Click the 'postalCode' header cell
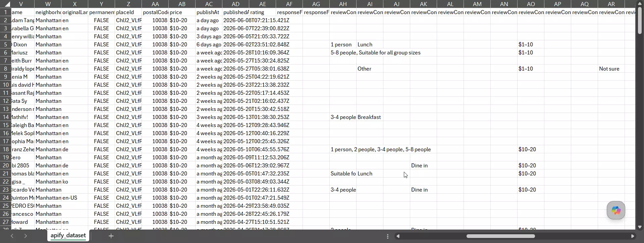 tap(155, 12)
